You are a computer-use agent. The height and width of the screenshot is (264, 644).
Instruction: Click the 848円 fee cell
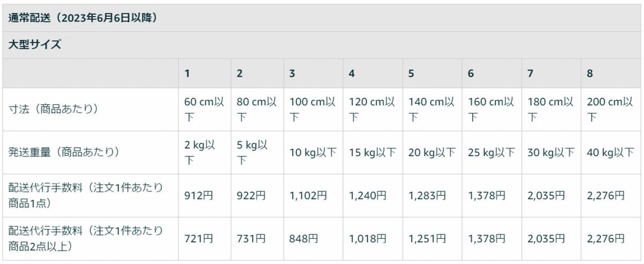coord(304,239)
